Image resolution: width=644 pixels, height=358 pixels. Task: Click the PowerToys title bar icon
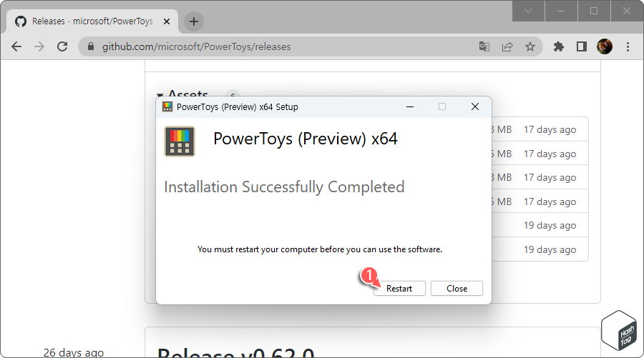[167, 107]
